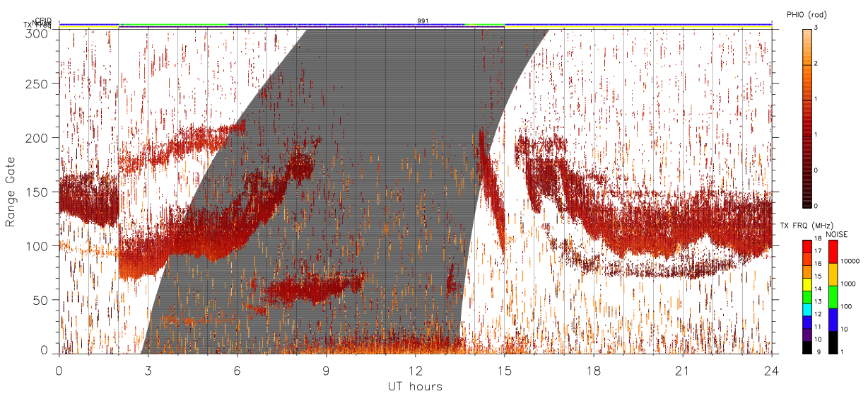Viewport: 868px width, 401px height.
Task: Click the red NOISE swatch above 10000
Action: (833, 252)
